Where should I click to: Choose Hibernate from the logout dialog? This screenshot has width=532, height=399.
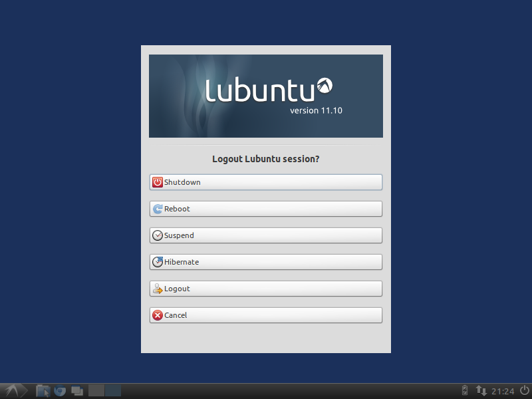click(x=266, y=262)
